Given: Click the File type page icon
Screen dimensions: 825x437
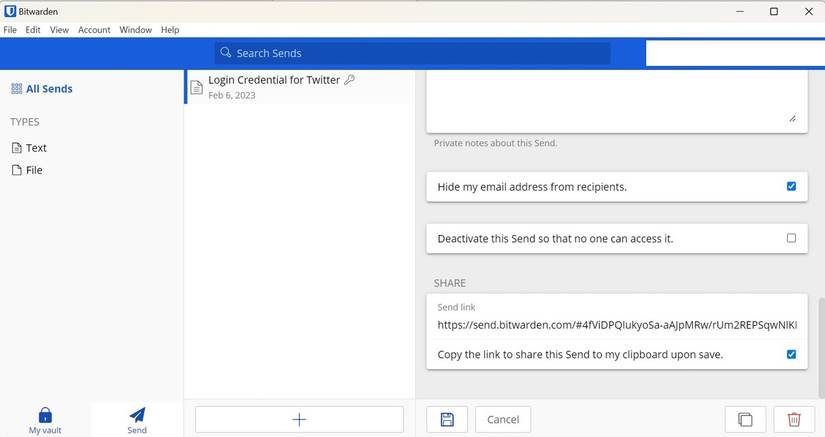Looking at the screenshot, I should [x=17, y=170].
